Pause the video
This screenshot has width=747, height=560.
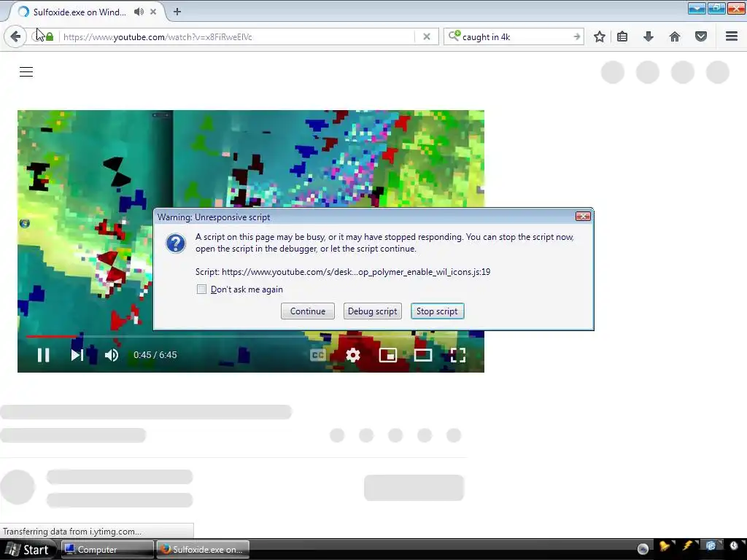[43, 355]
